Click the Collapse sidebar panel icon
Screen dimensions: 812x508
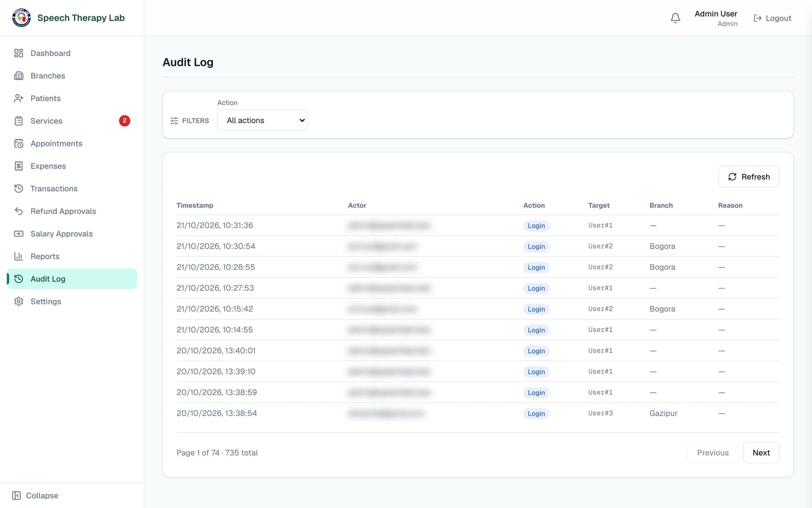(x=16, y=495)
